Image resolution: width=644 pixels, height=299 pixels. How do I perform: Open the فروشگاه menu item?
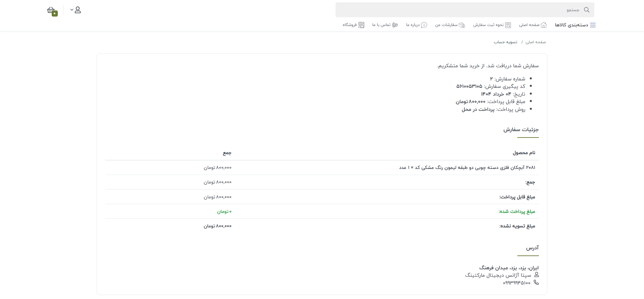[x=349, y=25]
